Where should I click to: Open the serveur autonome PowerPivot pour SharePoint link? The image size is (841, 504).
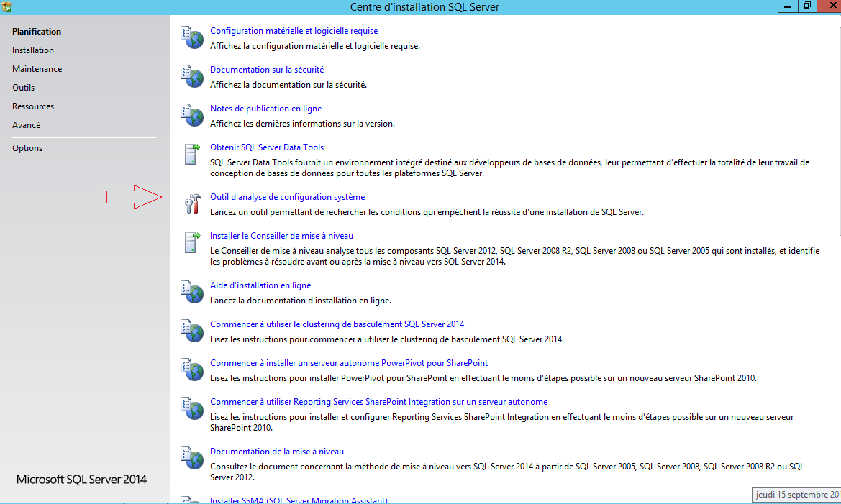point(349,363)
